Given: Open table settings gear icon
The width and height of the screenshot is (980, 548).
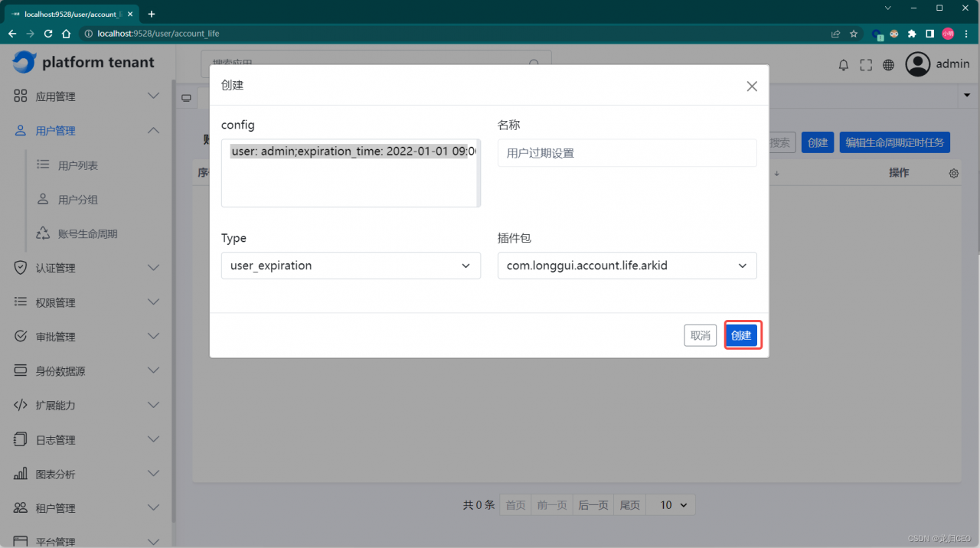Looking at the screenshot, I should click(x=954, y=174).
